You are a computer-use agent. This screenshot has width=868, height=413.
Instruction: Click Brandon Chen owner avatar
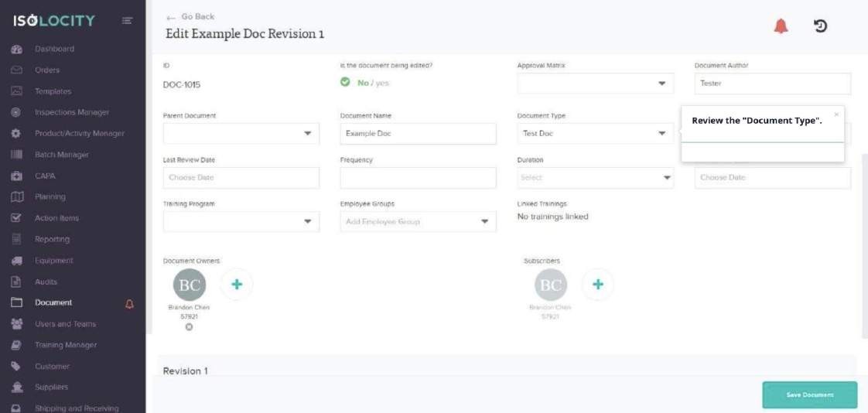pyautogui.click(x=190, y=285)
